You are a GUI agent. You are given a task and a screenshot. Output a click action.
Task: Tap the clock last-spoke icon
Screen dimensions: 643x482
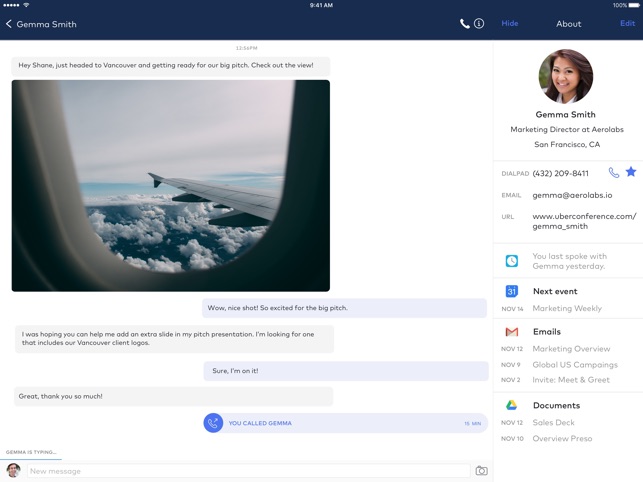[x=511, y=261]
